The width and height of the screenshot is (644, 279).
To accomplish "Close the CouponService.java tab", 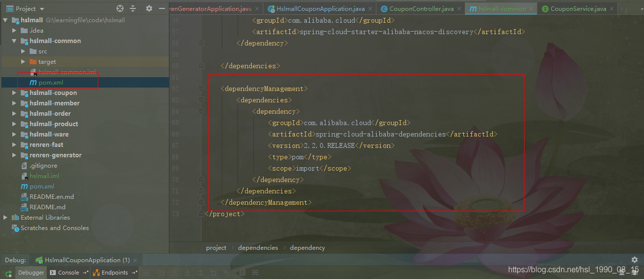I will [612, 9].
